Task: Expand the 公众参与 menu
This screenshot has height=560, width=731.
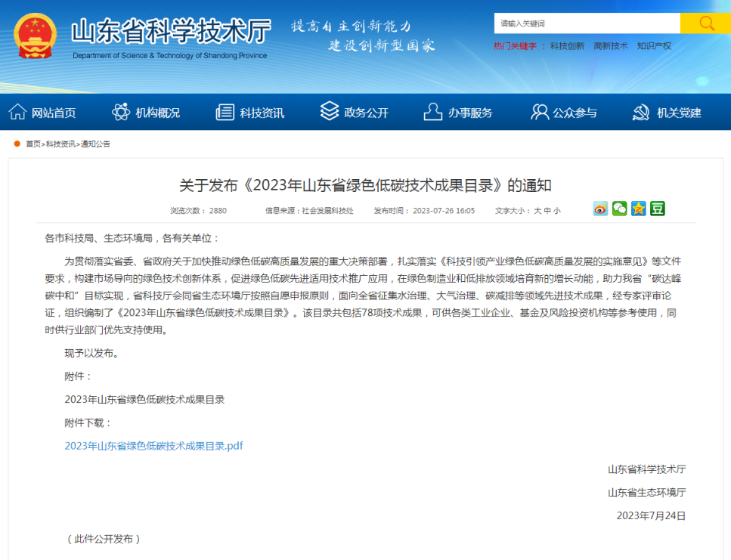Action: pos(575,112)
